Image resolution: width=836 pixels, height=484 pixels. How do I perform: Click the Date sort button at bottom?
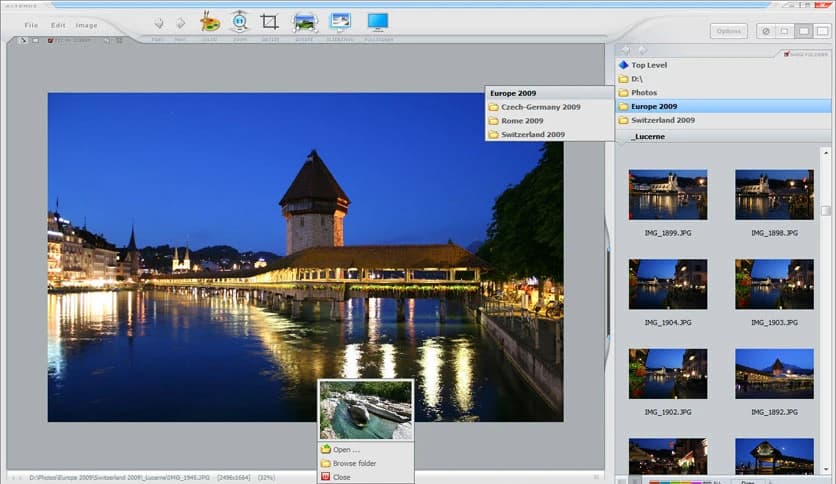point(747,481)
